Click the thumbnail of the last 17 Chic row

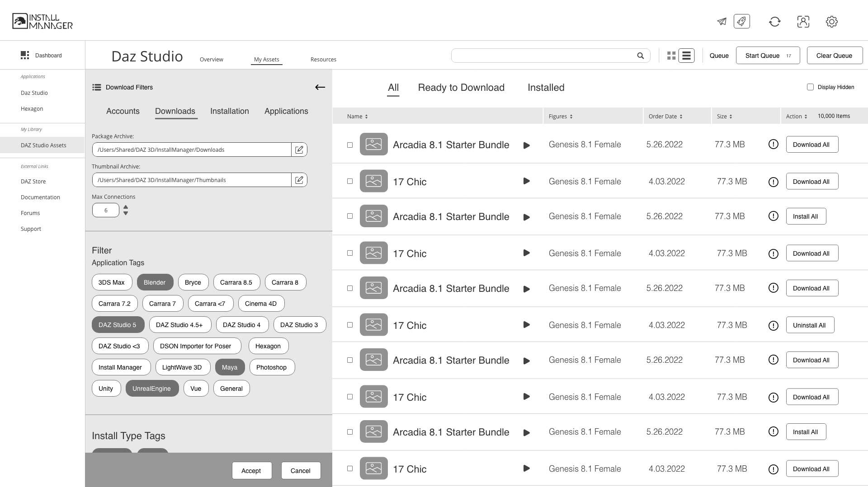373,468
